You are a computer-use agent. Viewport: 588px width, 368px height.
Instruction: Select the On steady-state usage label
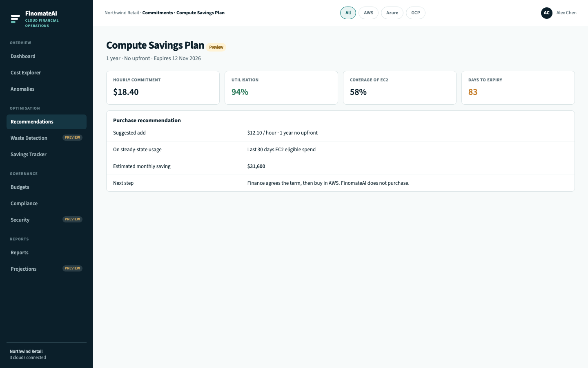coord(137,150)
